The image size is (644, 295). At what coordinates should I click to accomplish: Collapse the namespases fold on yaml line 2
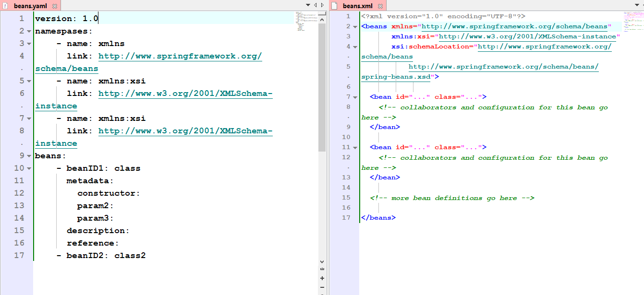click(29, 31)
